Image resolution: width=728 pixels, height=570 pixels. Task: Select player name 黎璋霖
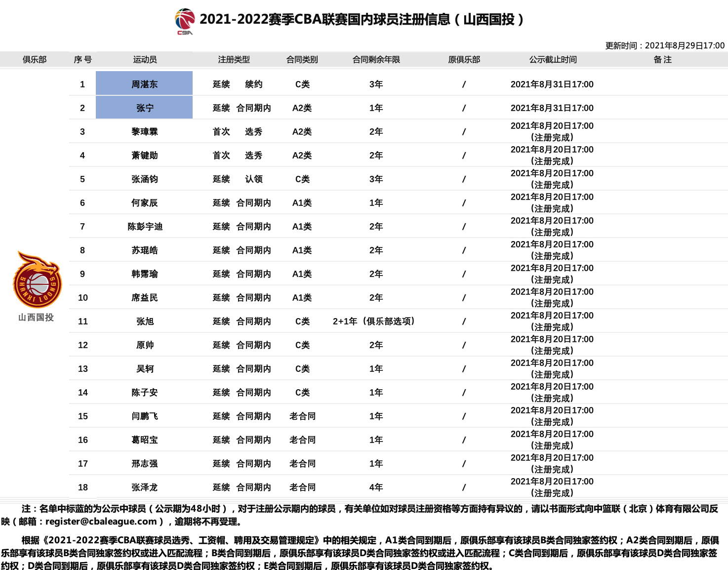click(x=144, y=131)
